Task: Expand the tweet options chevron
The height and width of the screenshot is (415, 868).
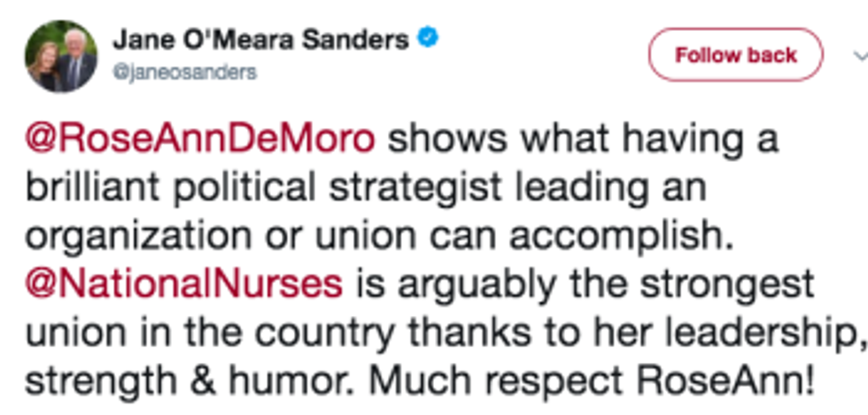Action: 857,55
